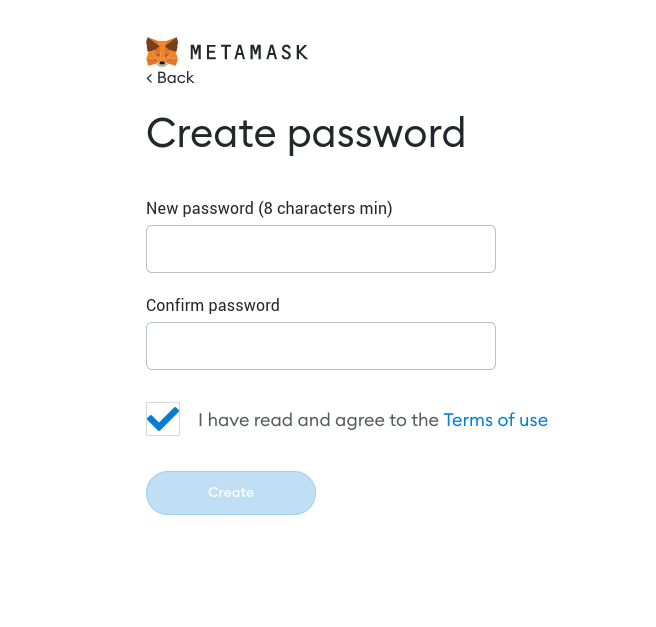
Task: Click the blue checkmark icon
Action: point(163,419)
